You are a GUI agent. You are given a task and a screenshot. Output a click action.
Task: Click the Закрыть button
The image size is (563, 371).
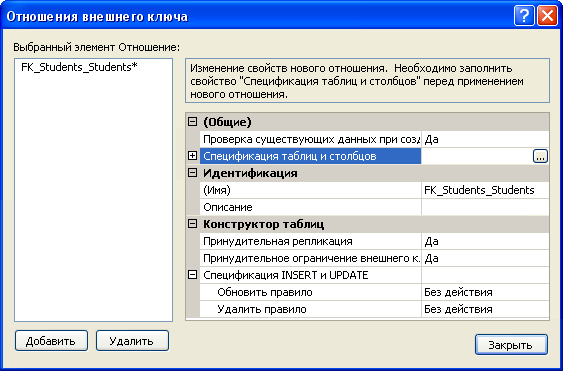511,345
